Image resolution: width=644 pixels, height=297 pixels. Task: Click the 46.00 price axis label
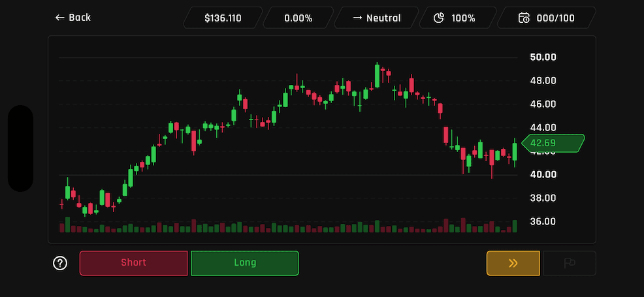pos(543,104)
